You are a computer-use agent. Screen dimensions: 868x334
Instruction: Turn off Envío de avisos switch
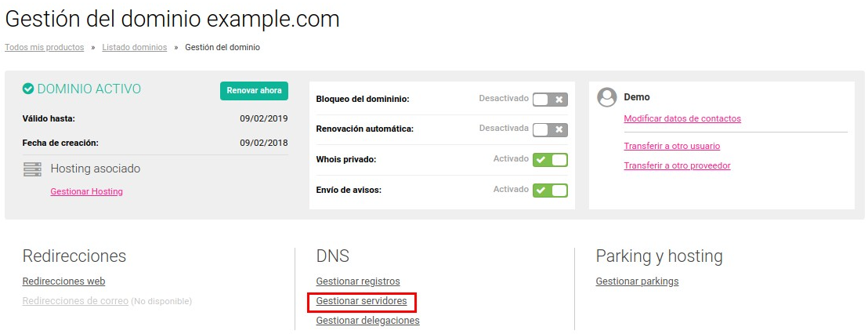(549, 191)
